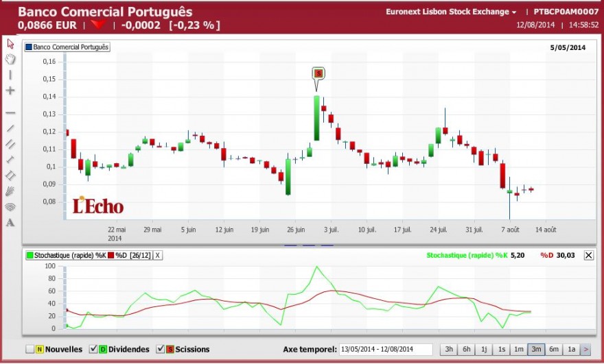The height and width of the screenshot is (364, 604).
Task: Click the 14:58:52 timestamp
Action: click(x=584, y=25)
